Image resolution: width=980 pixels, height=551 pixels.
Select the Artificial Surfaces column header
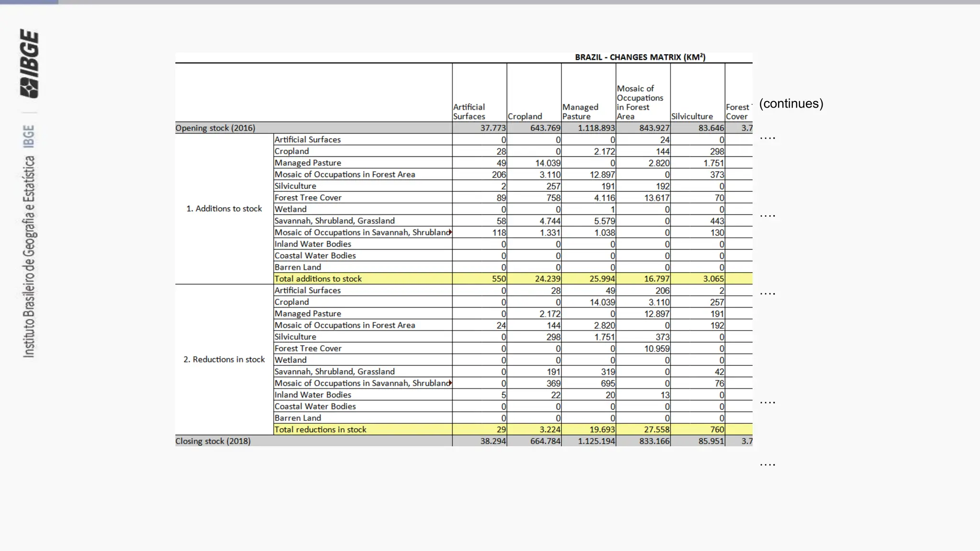(469, 111)
